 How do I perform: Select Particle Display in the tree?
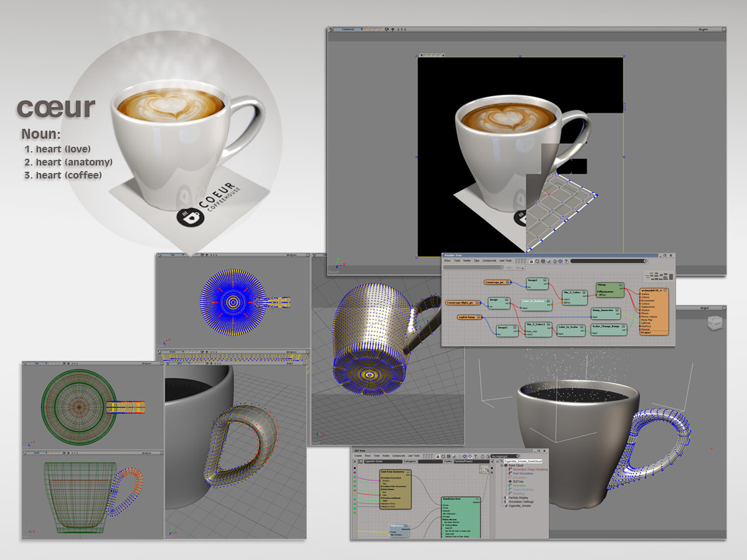[519, 498]
